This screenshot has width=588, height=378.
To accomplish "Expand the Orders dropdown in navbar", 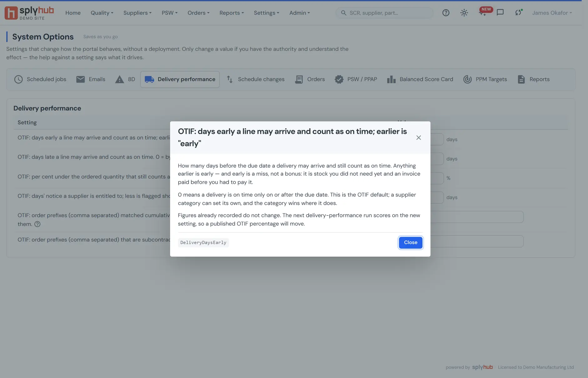I will (x=198, y=13).
